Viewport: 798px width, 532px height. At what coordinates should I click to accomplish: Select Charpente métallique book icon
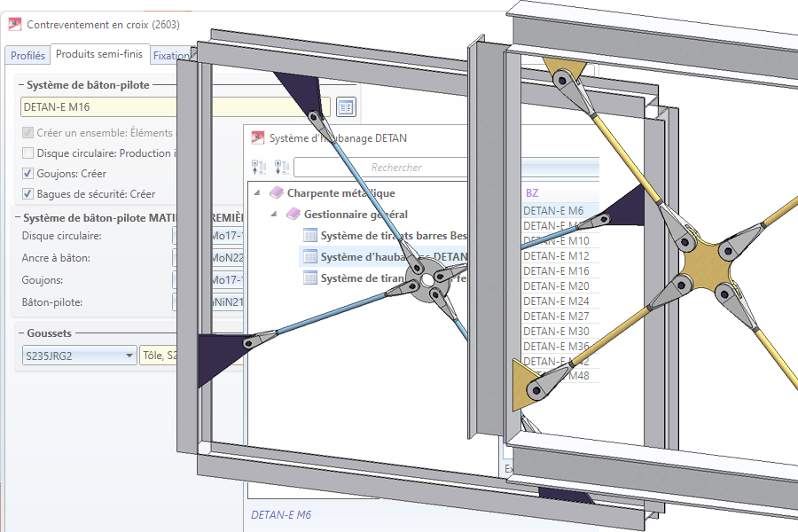277,192
